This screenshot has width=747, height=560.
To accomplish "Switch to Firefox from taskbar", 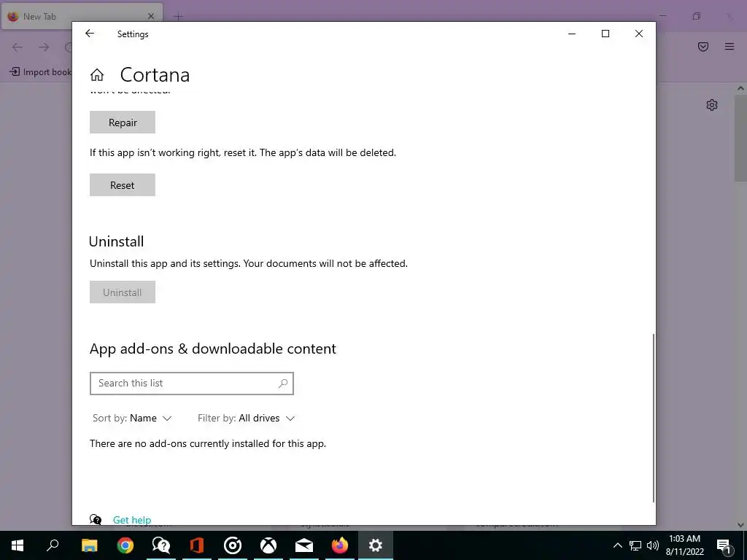I will coord(340,545).
